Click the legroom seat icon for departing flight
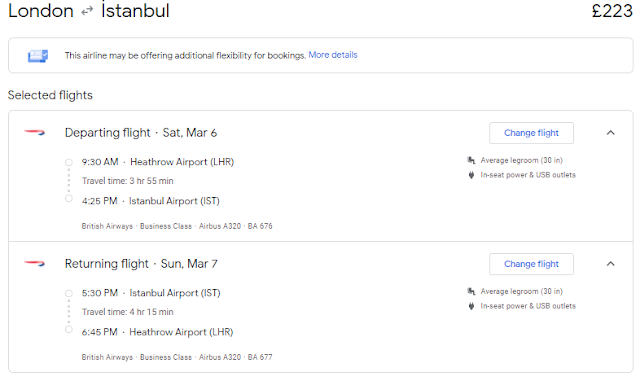640x381 pixels. (x=471, y=160)
